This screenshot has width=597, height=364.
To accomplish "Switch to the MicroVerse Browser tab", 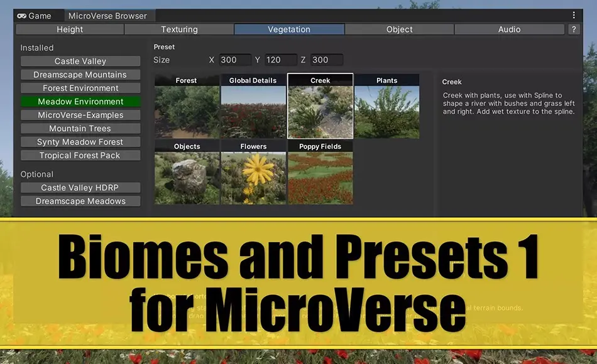I will point(108,15).
